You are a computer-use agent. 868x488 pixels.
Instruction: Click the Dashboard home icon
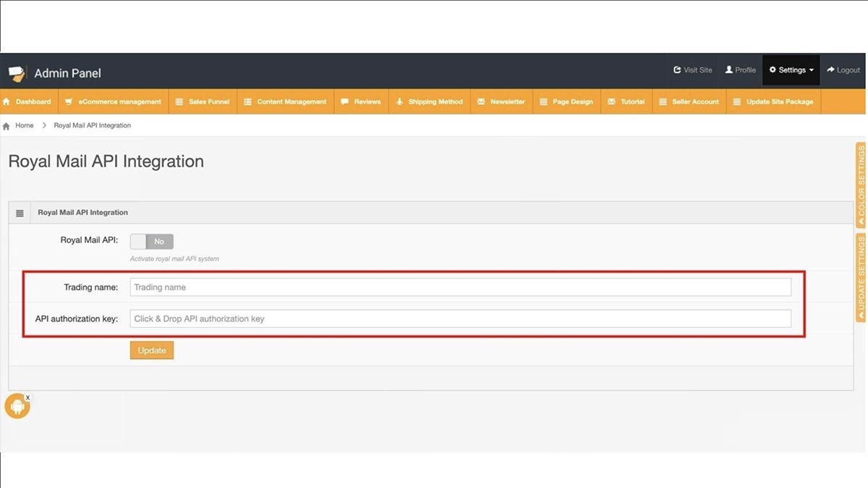pos(7,101)
